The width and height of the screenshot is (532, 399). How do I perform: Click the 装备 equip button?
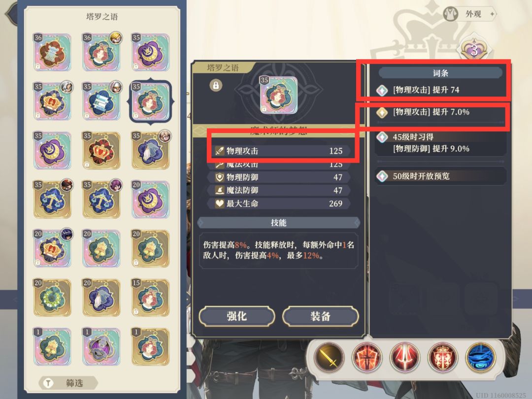[320, 316]
